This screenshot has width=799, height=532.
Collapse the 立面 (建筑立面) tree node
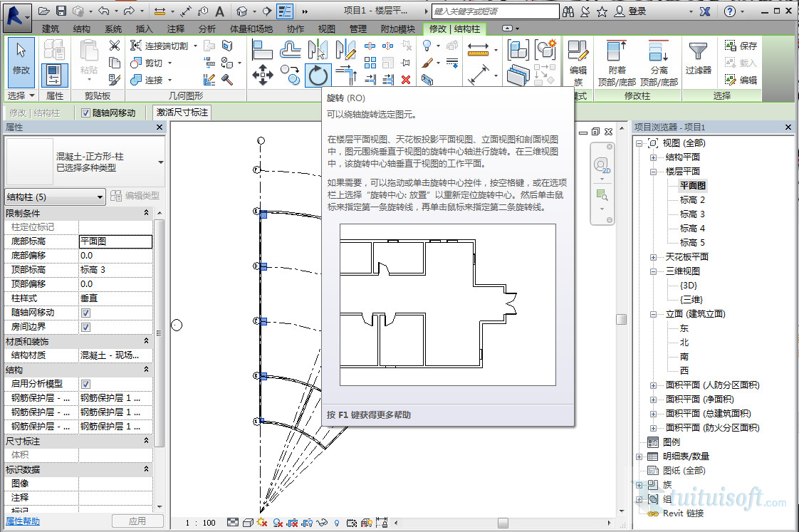[x=653, y=314]
